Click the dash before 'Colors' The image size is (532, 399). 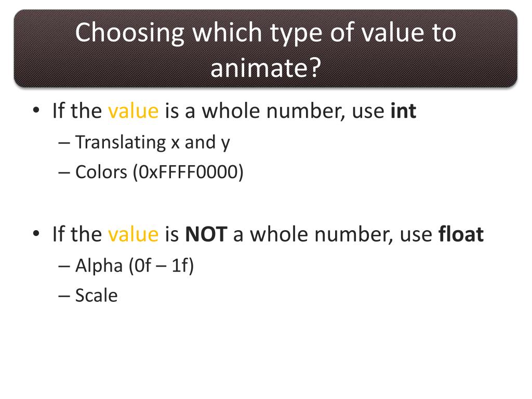pos(64,172)
